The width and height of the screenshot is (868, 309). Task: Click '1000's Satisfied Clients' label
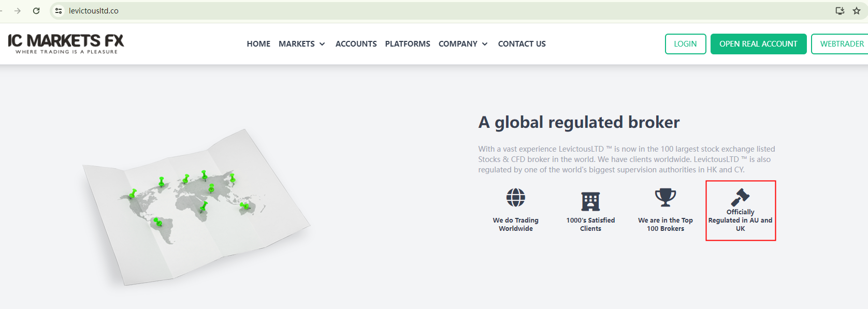[x=590, y=224]
